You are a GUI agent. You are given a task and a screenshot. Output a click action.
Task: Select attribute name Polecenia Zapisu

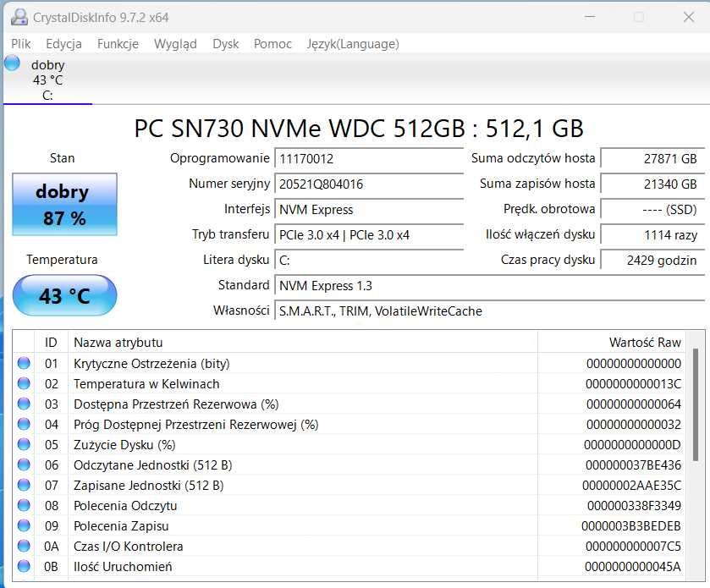[121, 526]
